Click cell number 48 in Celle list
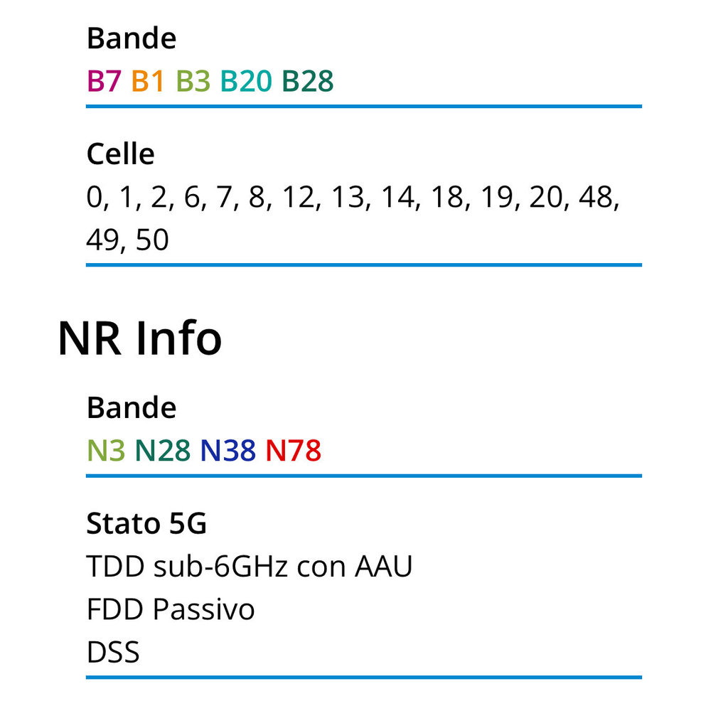This screenshot has width=728, height=706. pos(598,197)
